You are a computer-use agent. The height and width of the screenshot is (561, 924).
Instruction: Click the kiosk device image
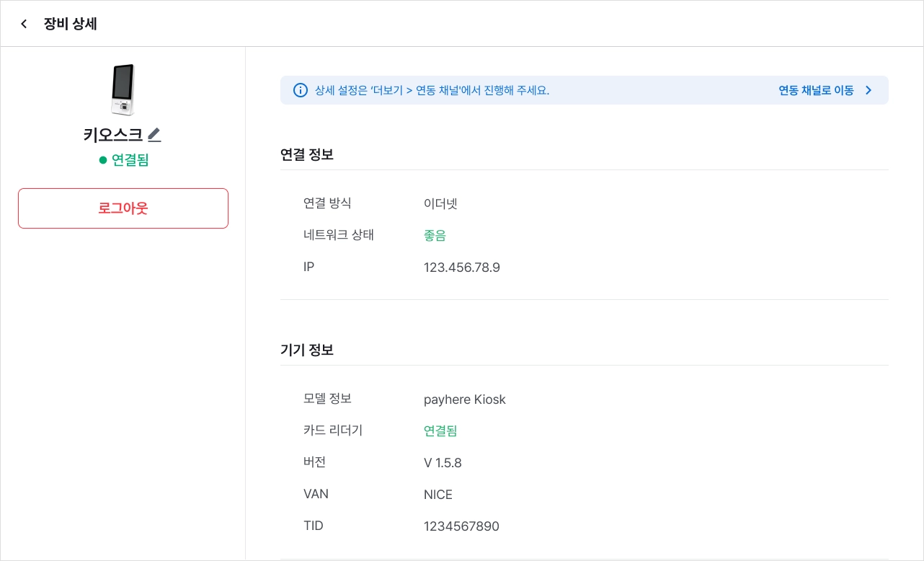click(x=123, y=89)
